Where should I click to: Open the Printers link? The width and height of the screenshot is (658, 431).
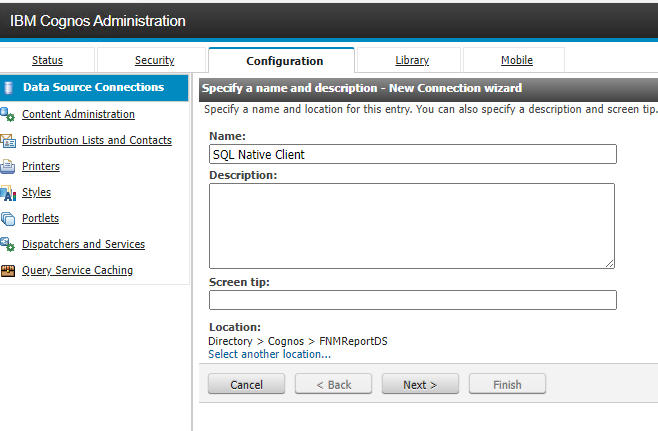point(41,166)
